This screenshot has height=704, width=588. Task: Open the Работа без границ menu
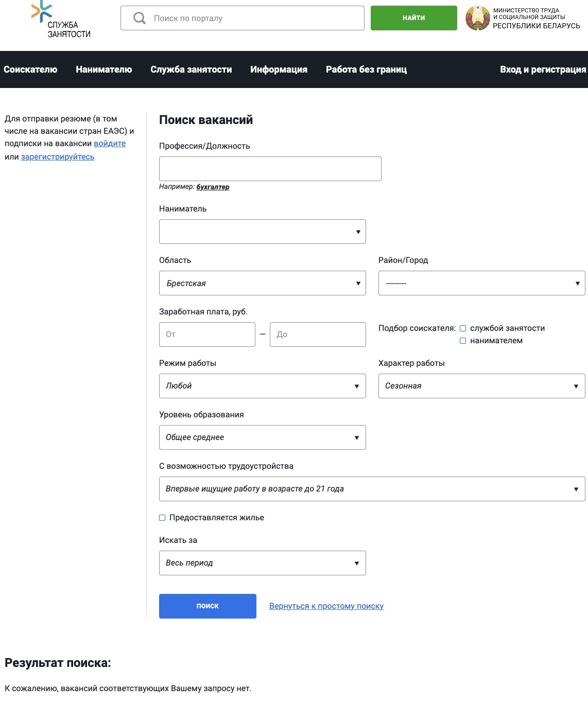click(x=366, y=69)
